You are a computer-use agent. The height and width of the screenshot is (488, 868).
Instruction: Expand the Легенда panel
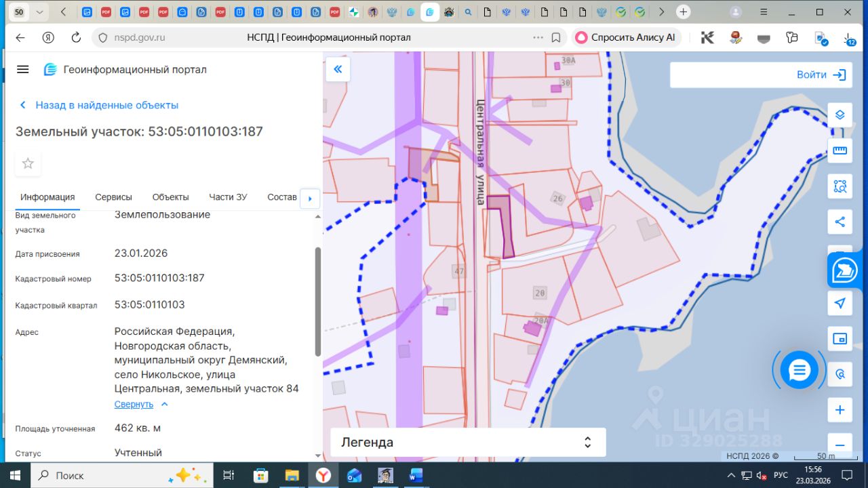pos(467,443)
